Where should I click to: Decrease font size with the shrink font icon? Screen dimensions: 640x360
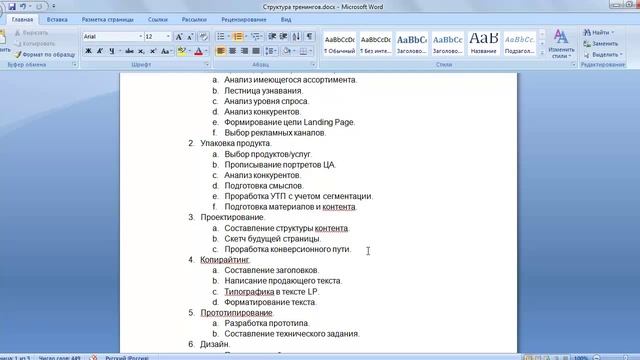(190, 37)
